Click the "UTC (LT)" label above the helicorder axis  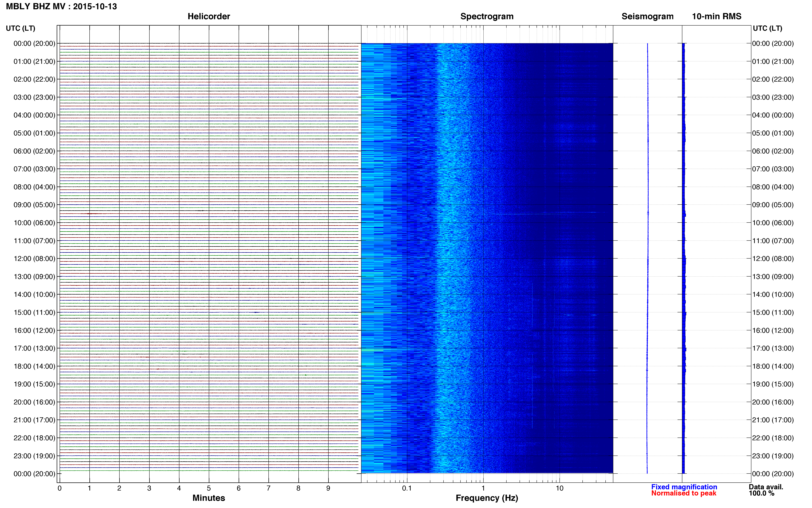coord(21,28)
